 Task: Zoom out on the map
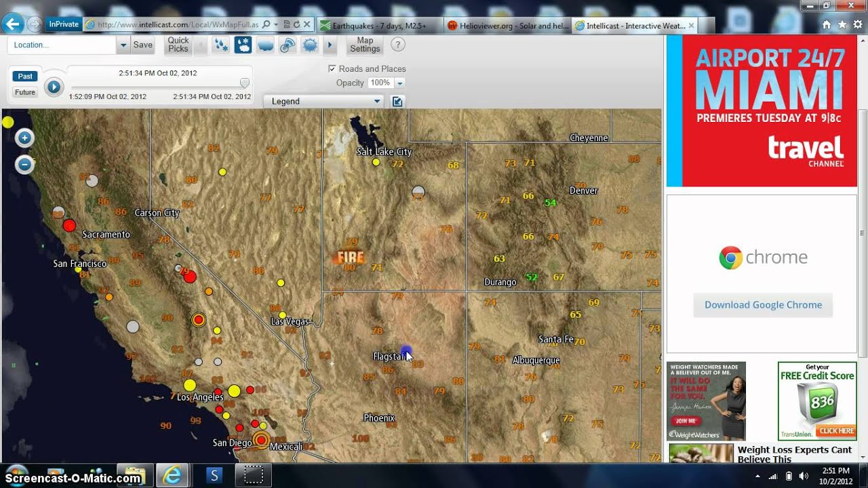24,164
